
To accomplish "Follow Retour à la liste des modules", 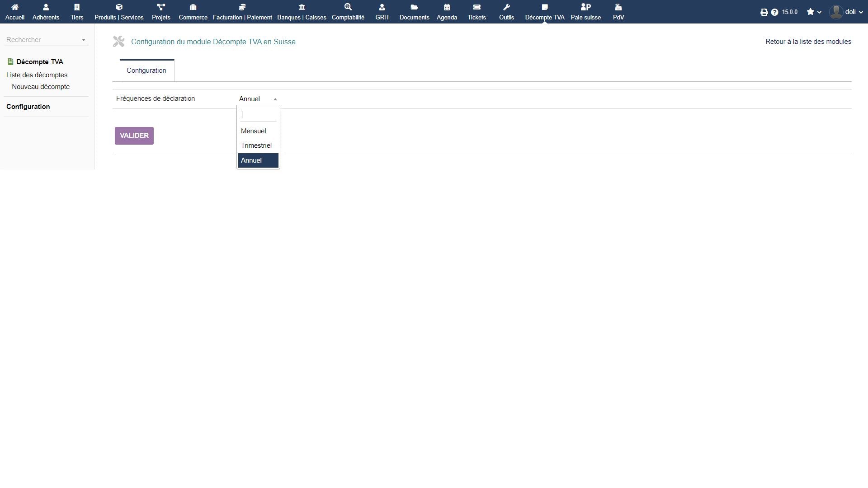I will (808, 42).
